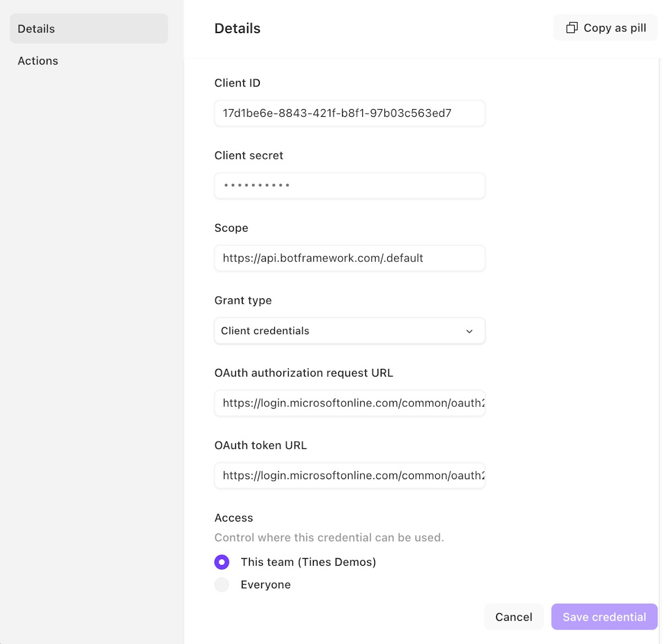This screenshot has width=662, height=644.
Task: Click the Save credential button
Action: [x=604, y=617]
